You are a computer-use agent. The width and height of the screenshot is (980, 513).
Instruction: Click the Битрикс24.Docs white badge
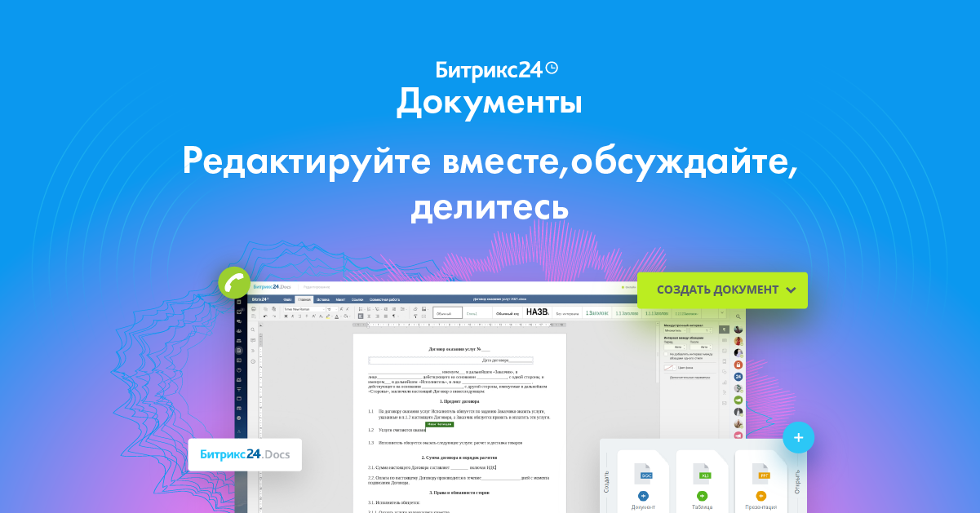245,454
